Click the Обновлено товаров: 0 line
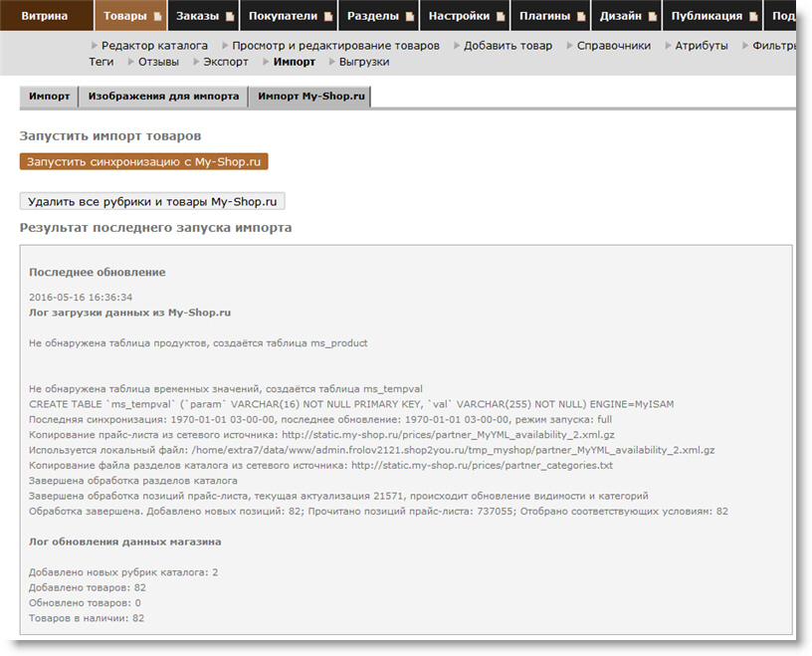Viewport: 812px width, 656px height. click(x=85, y=602)
